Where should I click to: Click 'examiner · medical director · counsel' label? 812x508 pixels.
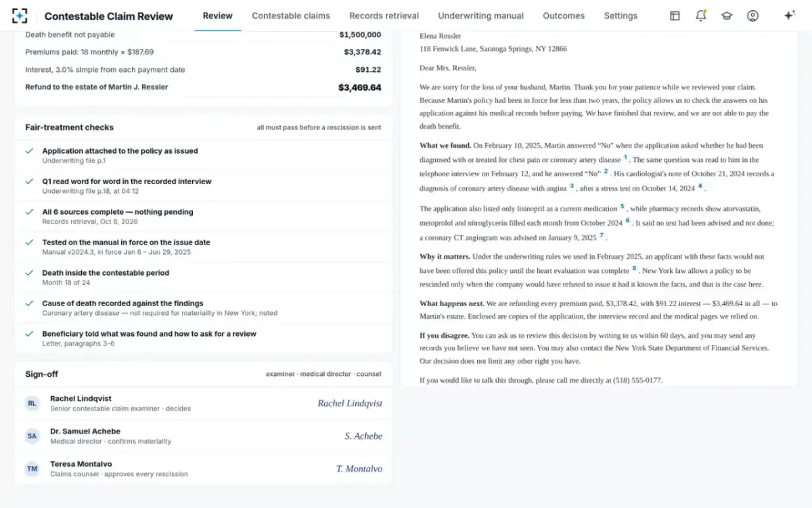pyautogui.click(x=323, y=374)
